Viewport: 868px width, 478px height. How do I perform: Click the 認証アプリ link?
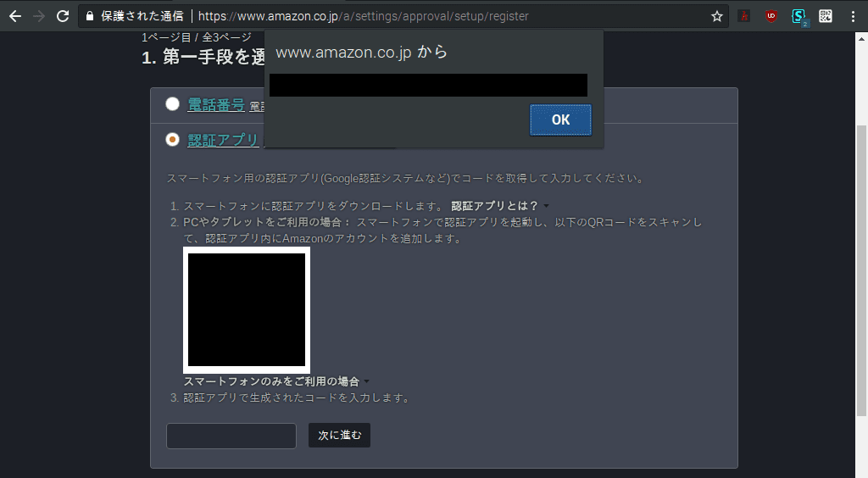pyautogui.click(x=223, y=140)
